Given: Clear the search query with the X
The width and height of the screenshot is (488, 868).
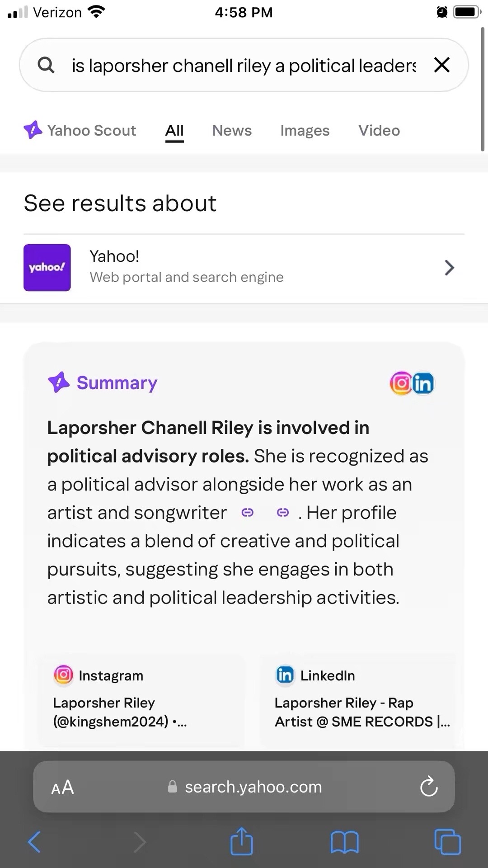Looking at the screenshot, I should click(x=441, y=65).
